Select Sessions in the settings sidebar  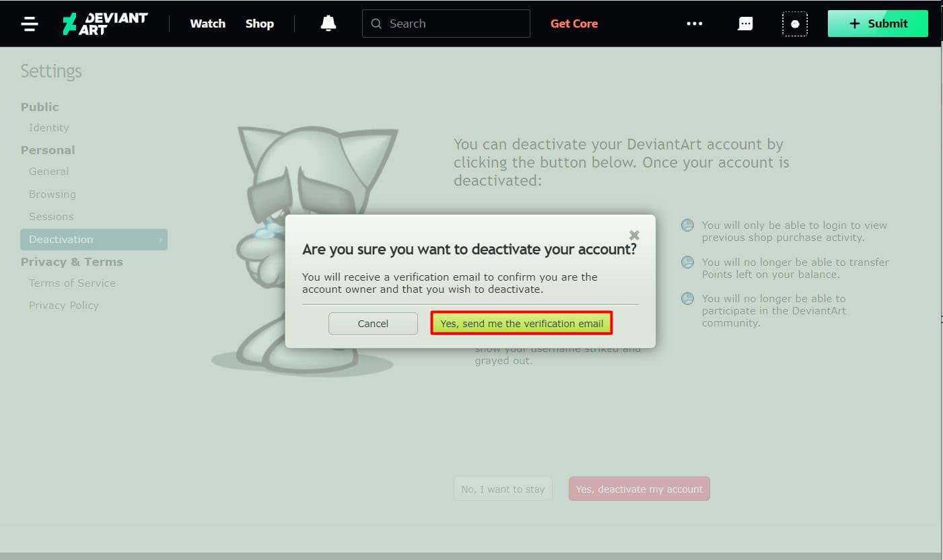click(51, 216)
